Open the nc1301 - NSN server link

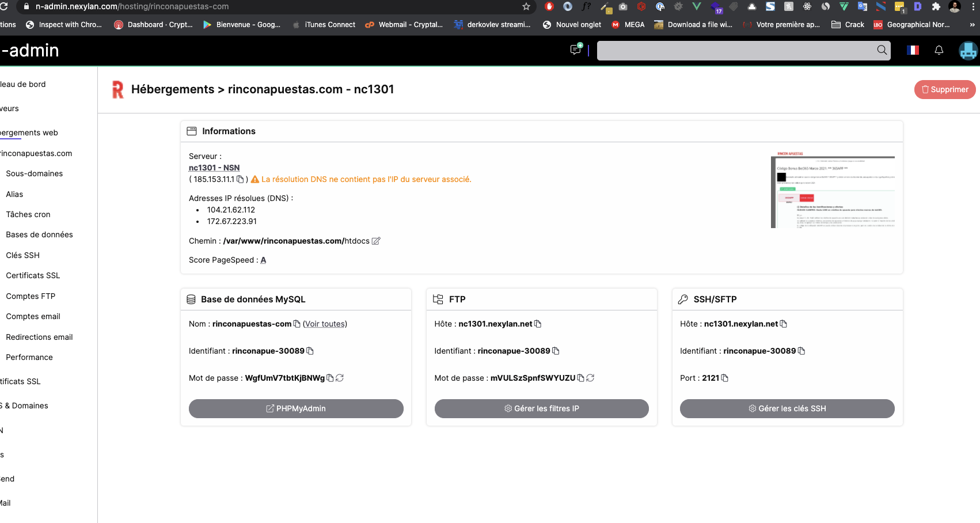(x=214, y=168)
